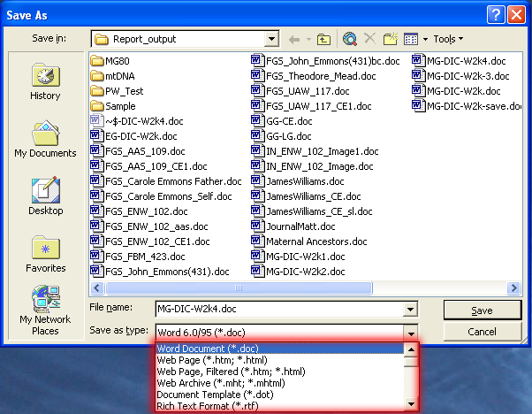The image size is (532, 414).
Task: Select MG-DIC-W2k-3.doc file
Action: 460,76
